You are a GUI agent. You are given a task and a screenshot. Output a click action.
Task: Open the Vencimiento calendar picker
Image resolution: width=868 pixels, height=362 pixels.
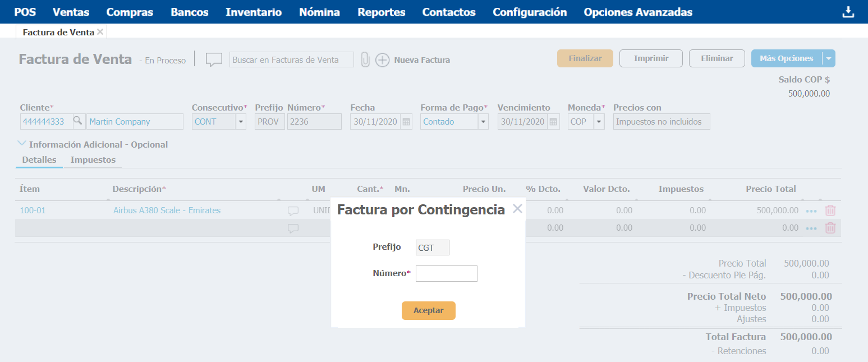tap(553, 122)
